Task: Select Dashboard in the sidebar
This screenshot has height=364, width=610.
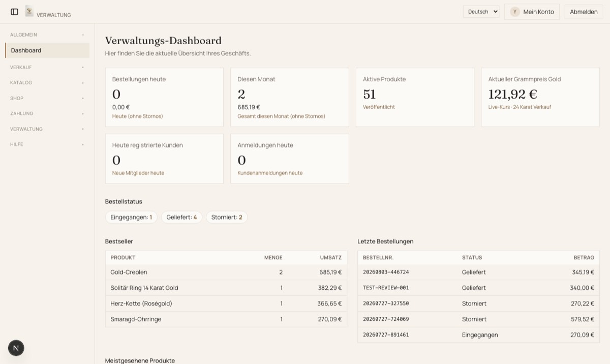Action: pos(47,50)
